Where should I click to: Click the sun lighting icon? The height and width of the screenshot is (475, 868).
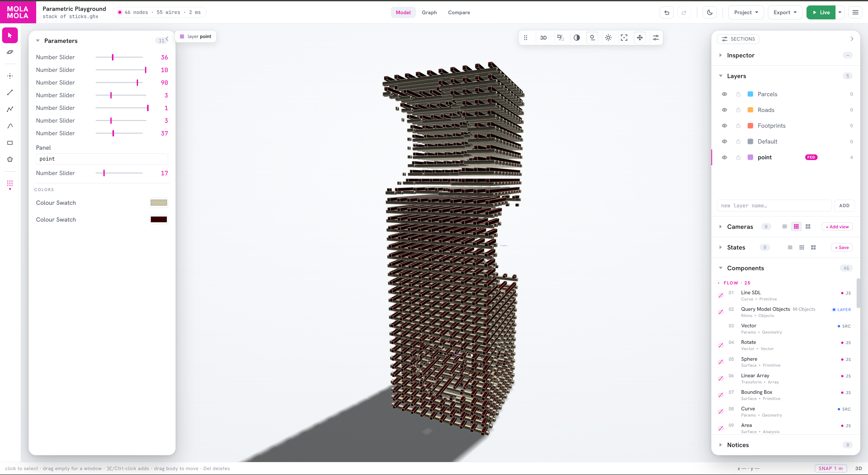pyautogui.click(x=608, y=38)
